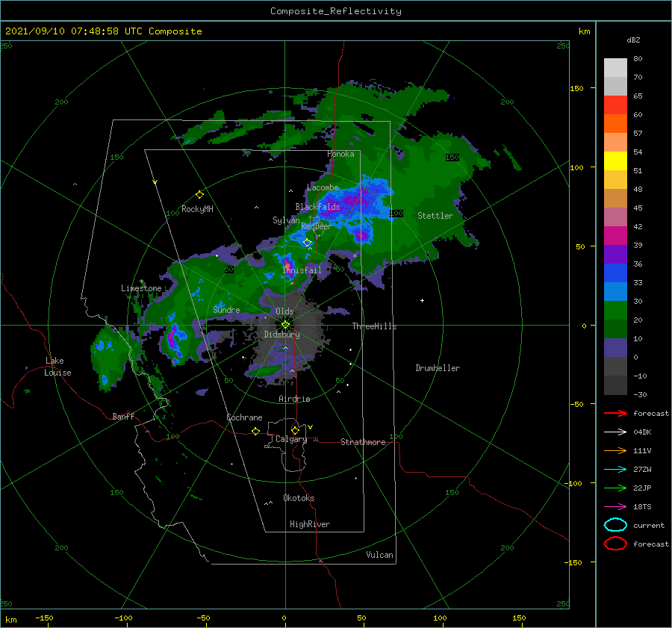Viewport: 672px width, 628px height.
Task: Click the 39 dBZ purple color swatch
Action: [615, 254]
